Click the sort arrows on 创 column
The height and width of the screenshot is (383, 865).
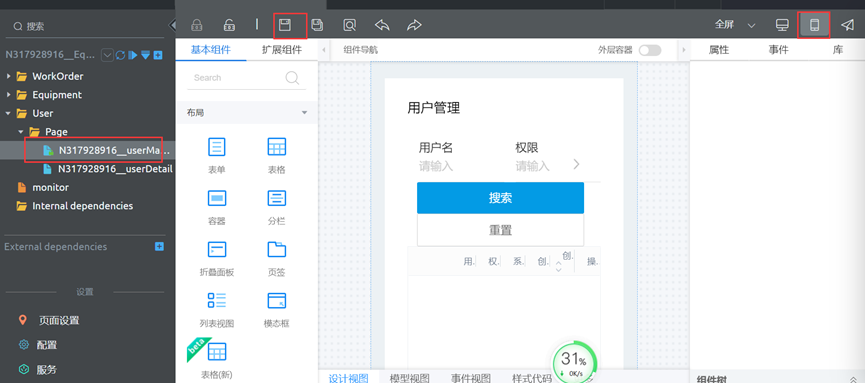pyautogui.click(x=558, y=267)
